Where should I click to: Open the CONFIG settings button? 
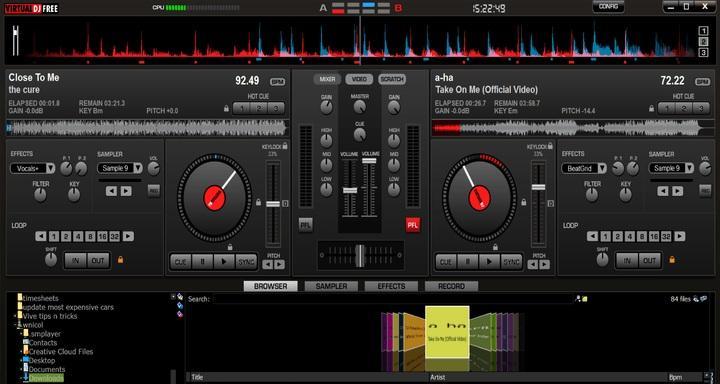(x=608, y=6)
